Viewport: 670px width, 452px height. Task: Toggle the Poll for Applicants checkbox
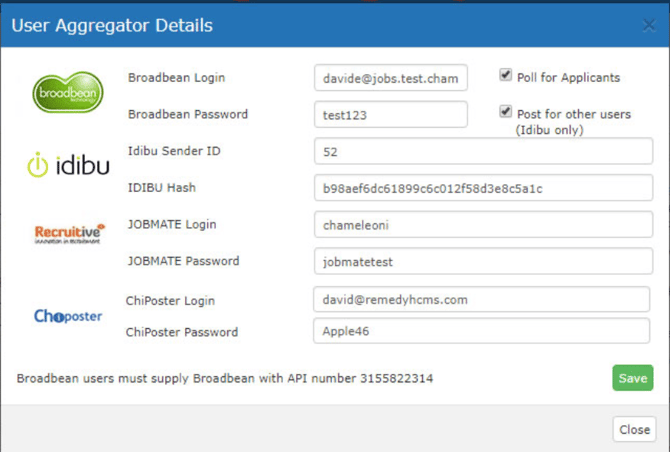(x=505, y=75)
